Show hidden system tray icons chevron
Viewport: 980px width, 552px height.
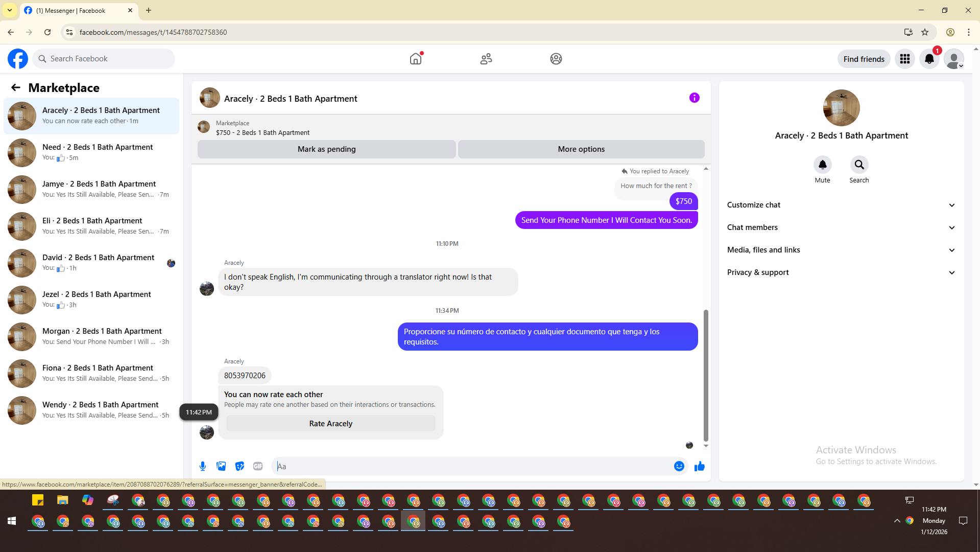(897, 521)
